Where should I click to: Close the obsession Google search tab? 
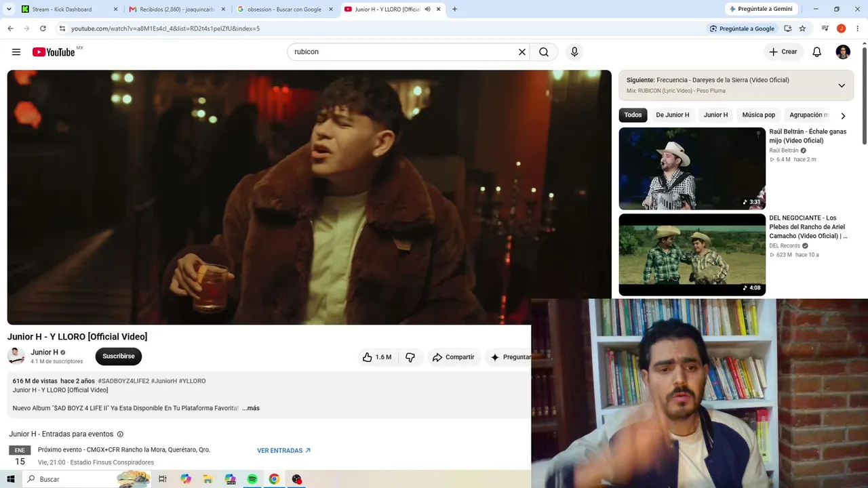coord(331,9)
